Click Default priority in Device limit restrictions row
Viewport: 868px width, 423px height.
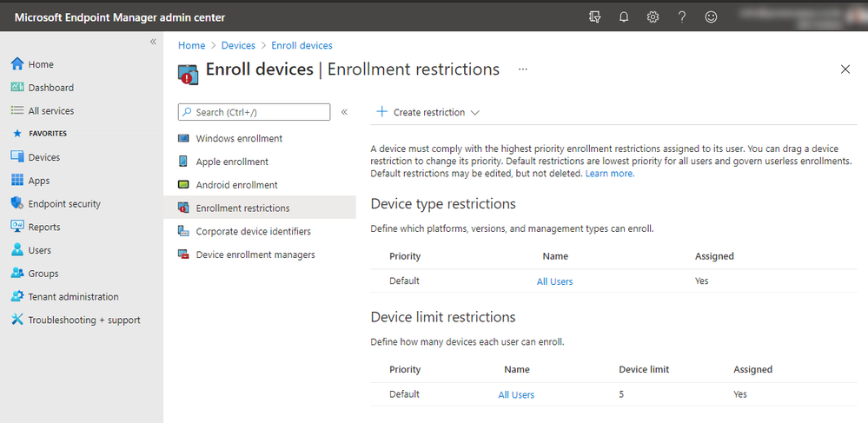coord(404,394)
